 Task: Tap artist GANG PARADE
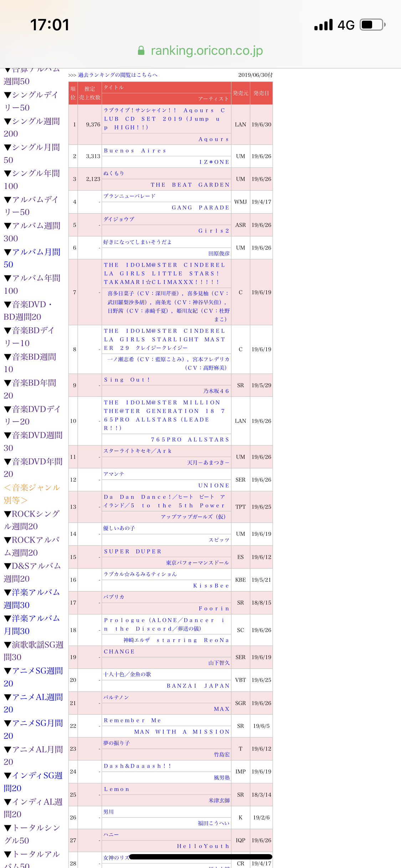click(201, 208)
